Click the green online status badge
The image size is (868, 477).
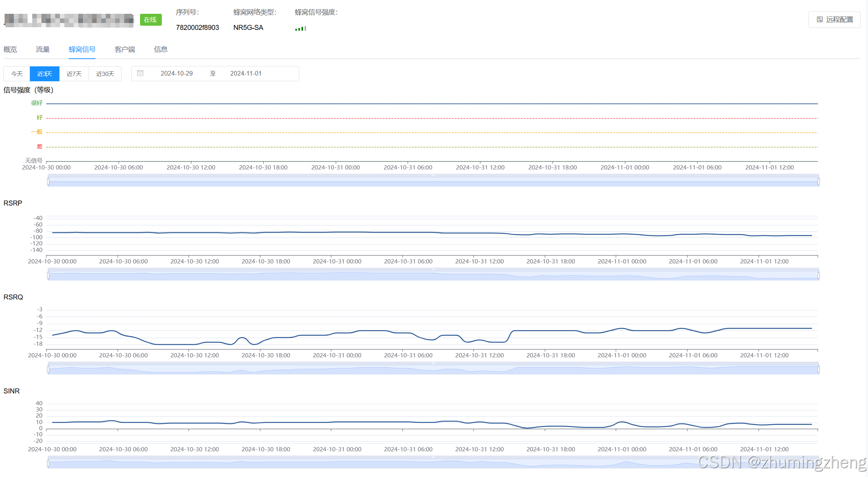(x=150, y=20)
